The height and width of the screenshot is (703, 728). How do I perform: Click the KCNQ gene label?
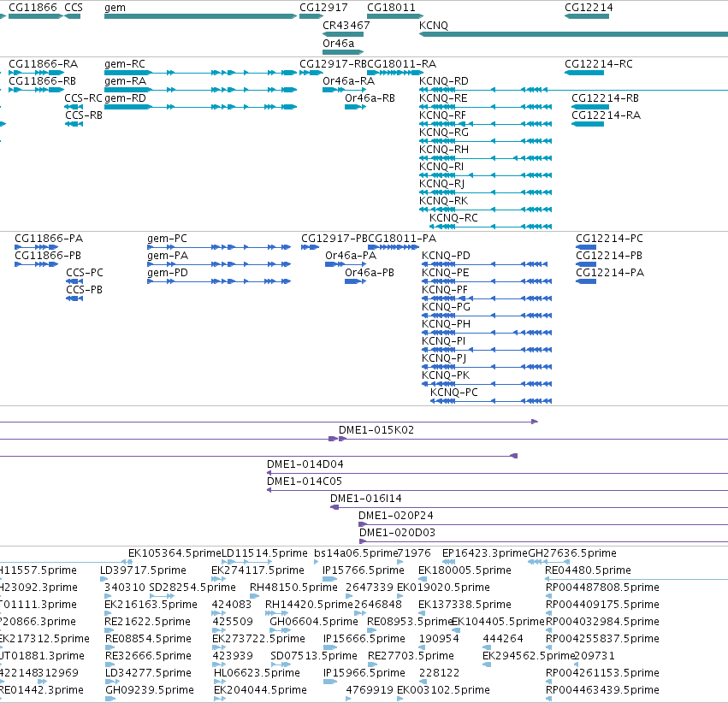tap(433, 26)
